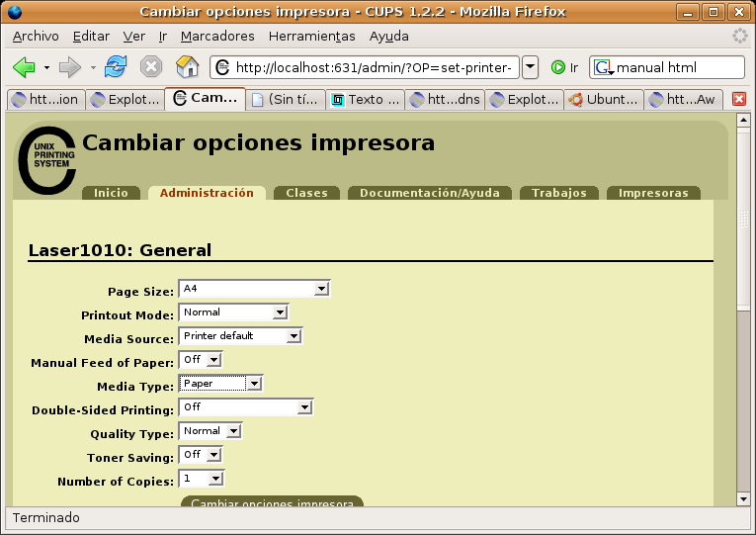The height and width of the screenshot is (535, 756).
Task: Click the Home icon in toolbar
Action: tap(187, 67)
